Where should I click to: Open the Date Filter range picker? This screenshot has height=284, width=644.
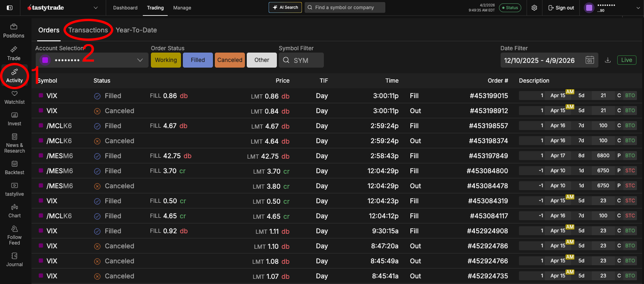tap(550, 60)
